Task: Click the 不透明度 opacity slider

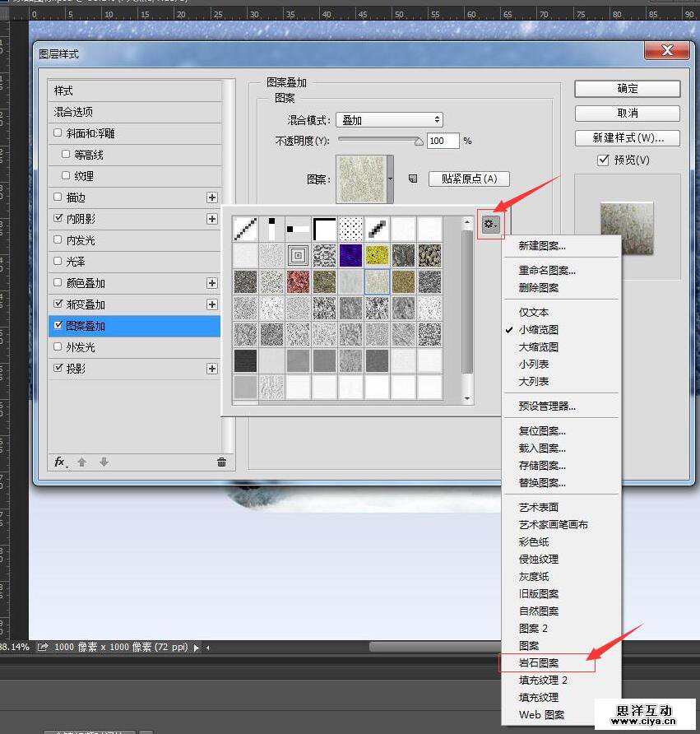Action: (380, 141)
